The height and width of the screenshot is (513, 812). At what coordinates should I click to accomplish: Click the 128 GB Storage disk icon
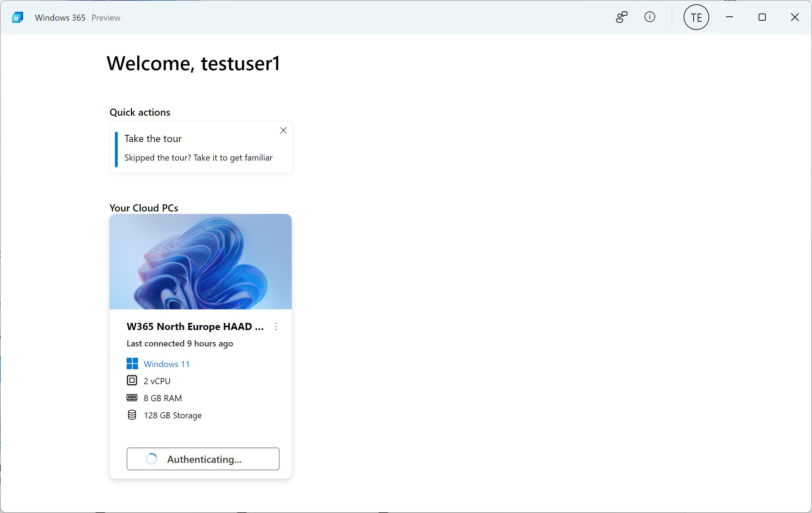132,415
